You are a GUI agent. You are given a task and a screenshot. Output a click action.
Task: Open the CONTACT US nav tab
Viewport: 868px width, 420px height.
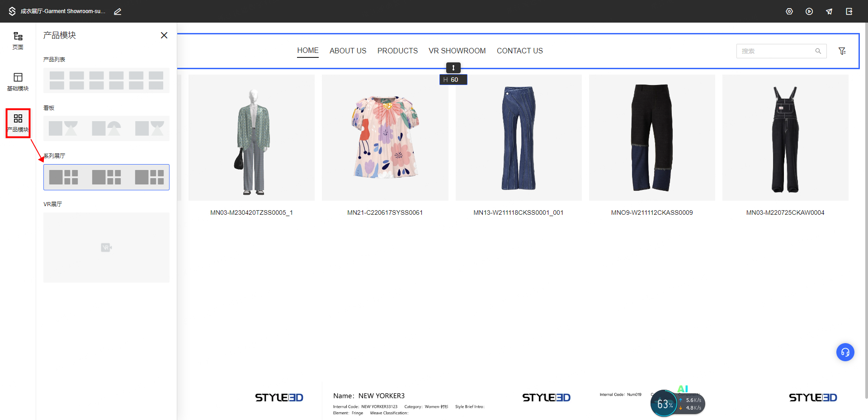click(x=520, y=51)
